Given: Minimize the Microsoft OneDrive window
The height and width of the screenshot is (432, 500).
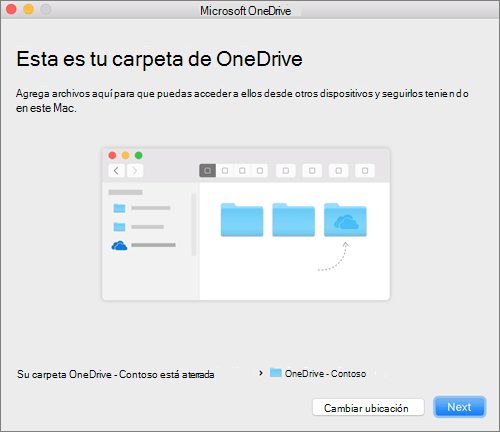Looking at the screenshot, I should [x=29, y=9].
